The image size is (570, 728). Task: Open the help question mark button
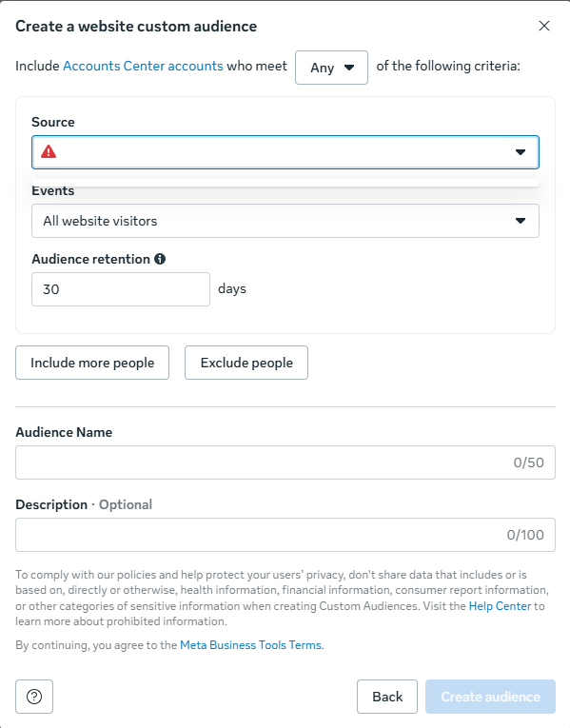[34, 697]
